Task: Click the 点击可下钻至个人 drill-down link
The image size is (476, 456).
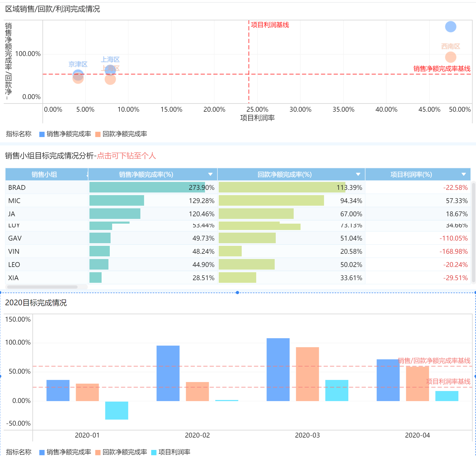Action: pyautogui.click(x=126, y=156)
